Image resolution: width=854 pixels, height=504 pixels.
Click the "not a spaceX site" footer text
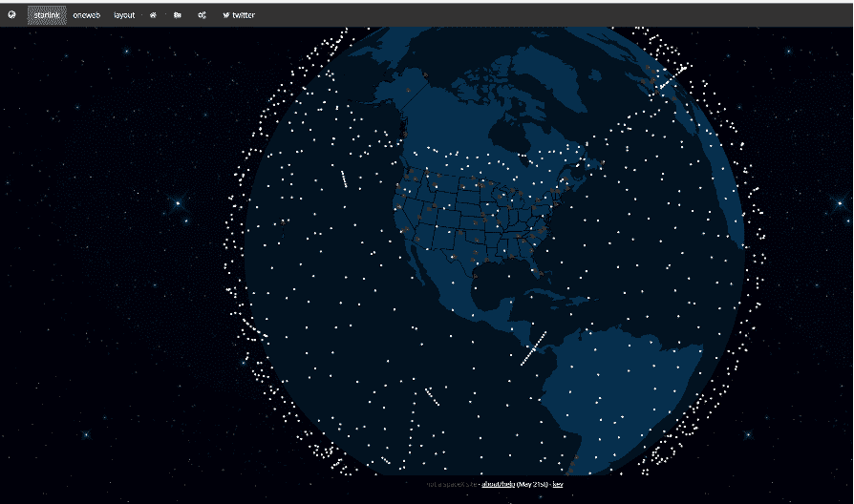tap(451, 484)
